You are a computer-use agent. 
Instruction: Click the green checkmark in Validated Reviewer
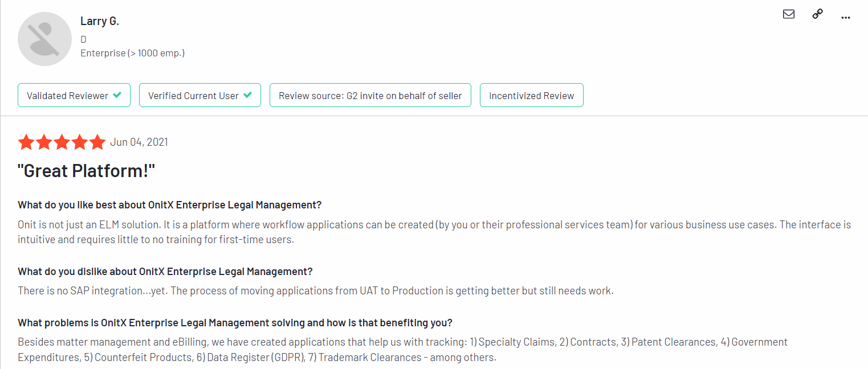pos(117,95)
